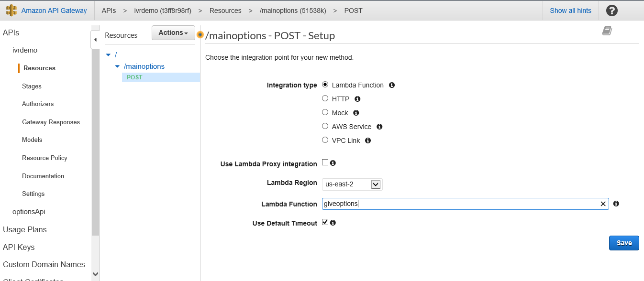Open Authorizers in the sidebar
Image resolution: width=644 pixels, height=281 pixels.
tap(38, 104)
